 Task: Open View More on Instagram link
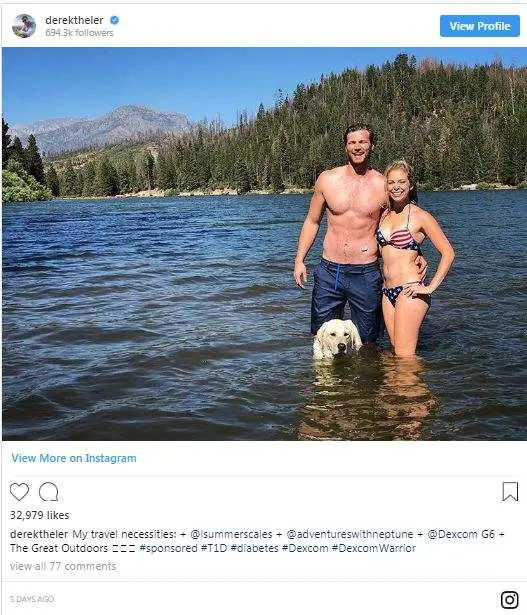tap(74, 458)
